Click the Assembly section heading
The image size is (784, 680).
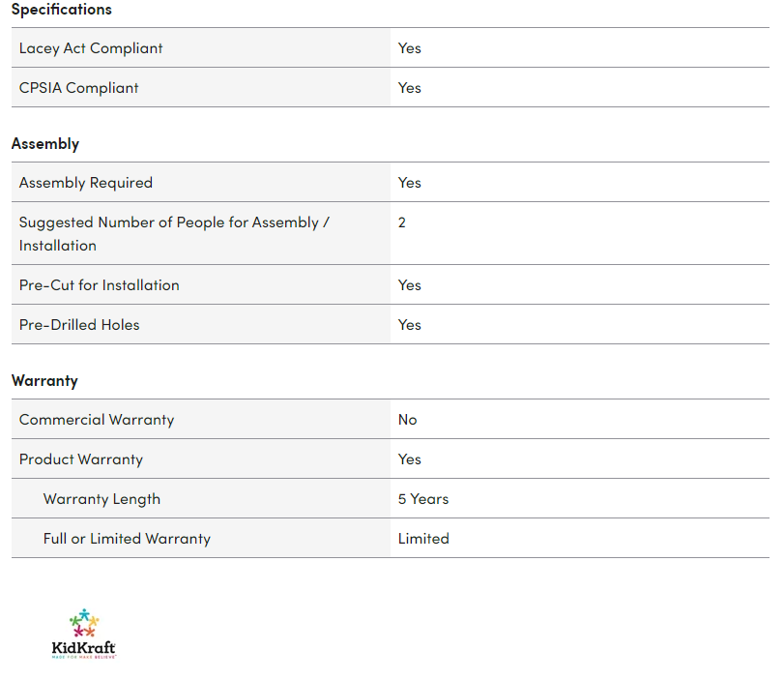click(45, 143)
